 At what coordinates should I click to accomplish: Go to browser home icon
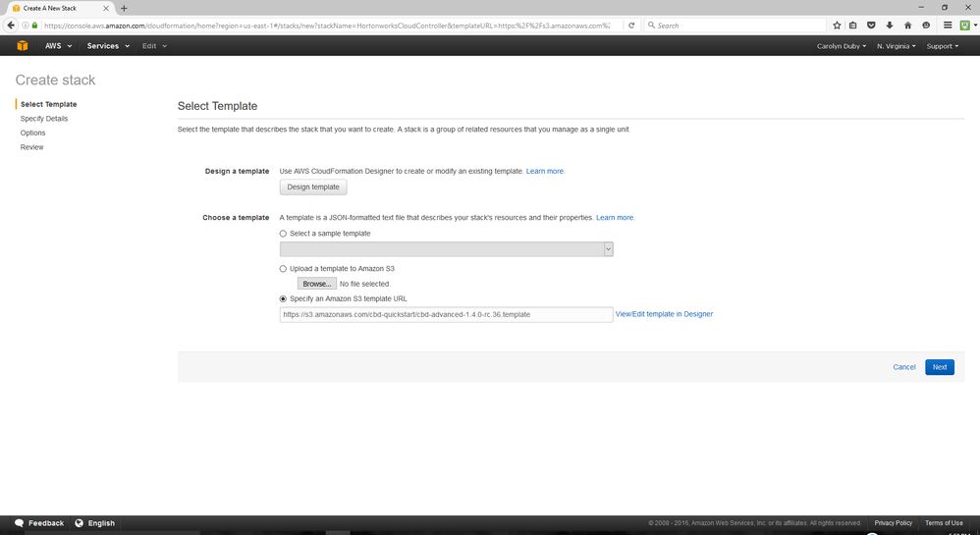[908, 26]
